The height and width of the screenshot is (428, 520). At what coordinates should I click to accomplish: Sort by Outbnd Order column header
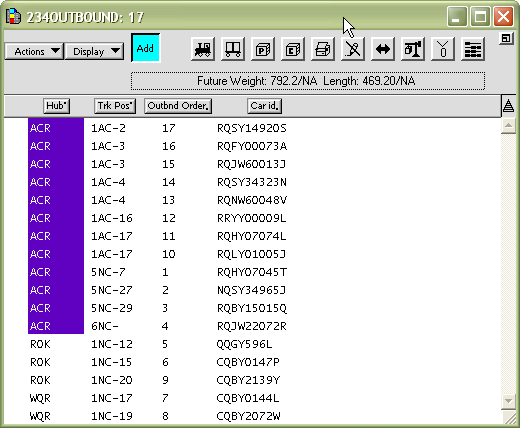pos(178,106)
